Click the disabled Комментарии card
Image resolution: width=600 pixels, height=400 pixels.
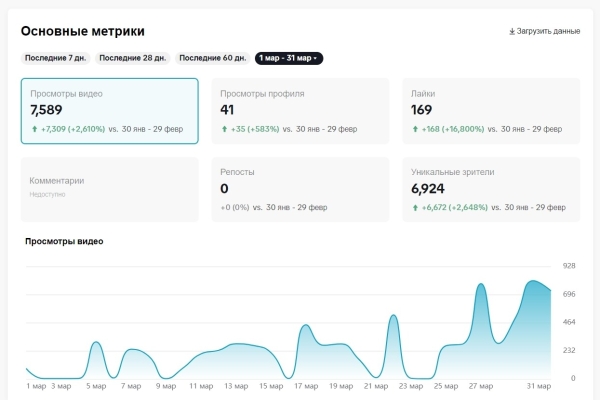(x=109, y=188)
